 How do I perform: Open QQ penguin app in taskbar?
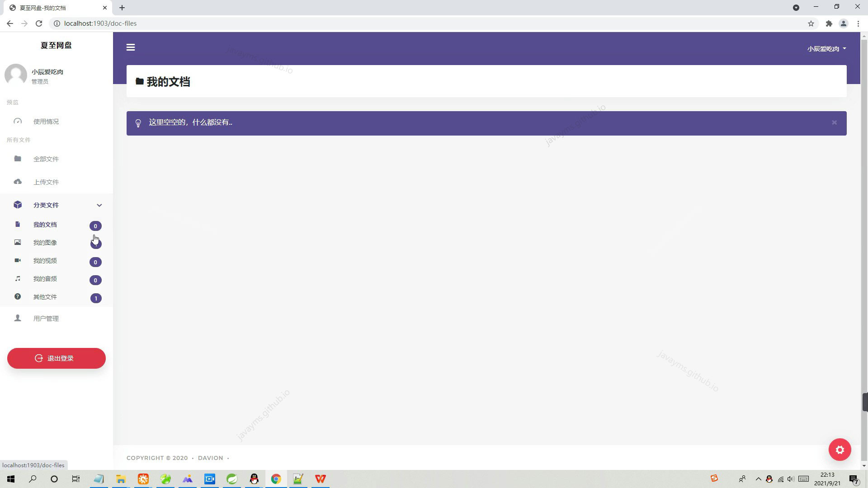[254, 479]
